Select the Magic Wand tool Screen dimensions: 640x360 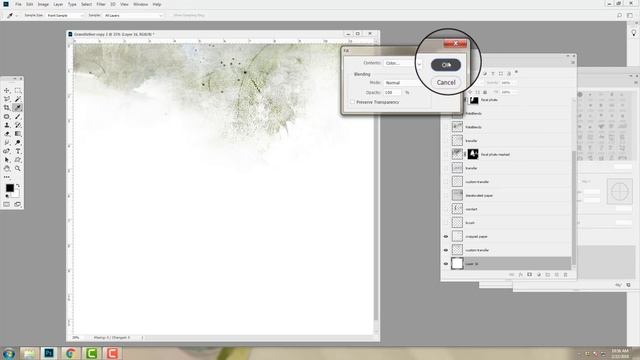click(18, 99)
